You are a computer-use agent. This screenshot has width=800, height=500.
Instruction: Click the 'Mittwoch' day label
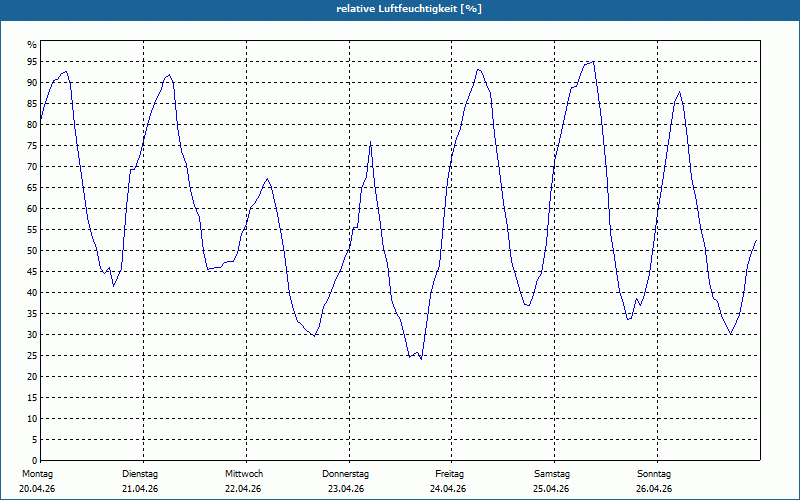[x=244, y=474]
